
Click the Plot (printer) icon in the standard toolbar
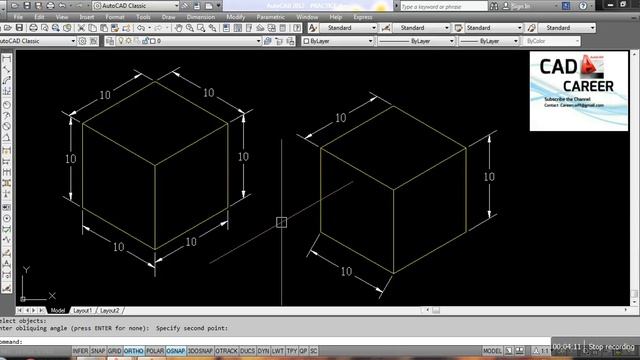pyautogui.click(x=33, y=28)
